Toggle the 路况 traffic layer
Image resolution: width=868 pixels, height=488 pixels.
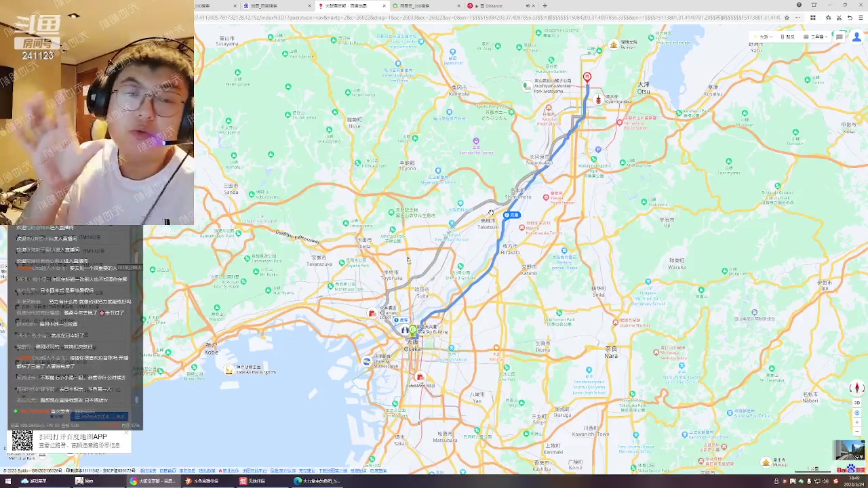tap(789, 37)
